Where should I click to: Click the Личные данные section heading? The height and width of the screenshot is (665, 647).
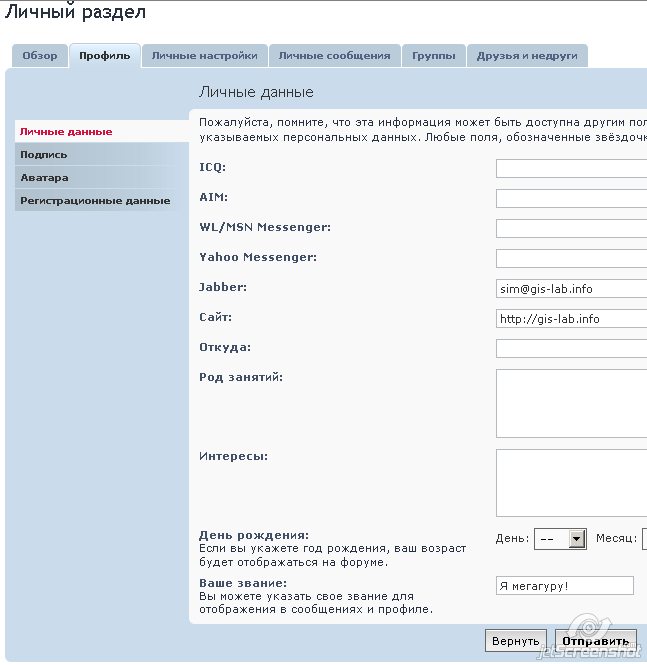click(x=256, y=92)
